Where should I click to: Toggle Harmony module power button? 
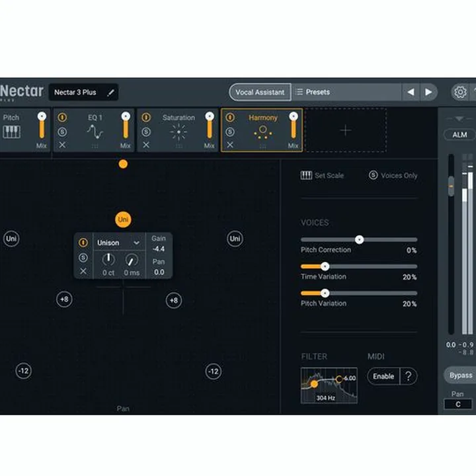click(x=230, y=117)
